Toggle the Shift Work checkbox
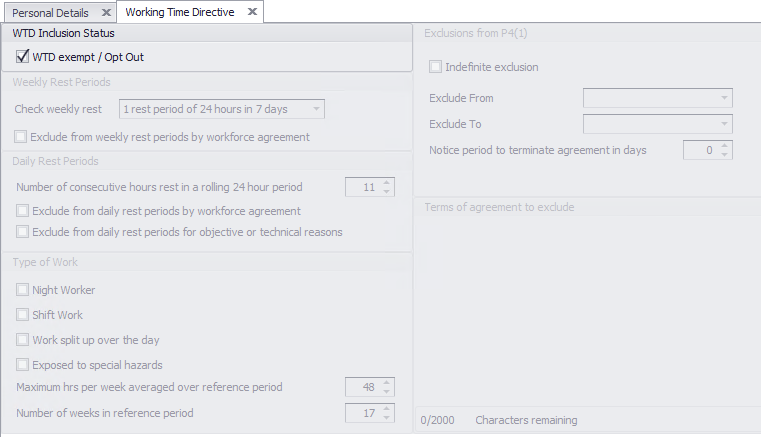The image size is (761, 437). coord(23,315)
